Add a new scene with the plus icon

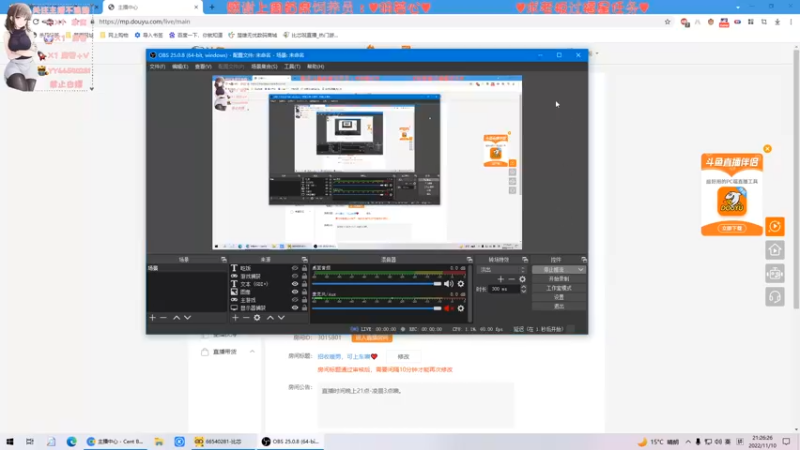(152, 317)
